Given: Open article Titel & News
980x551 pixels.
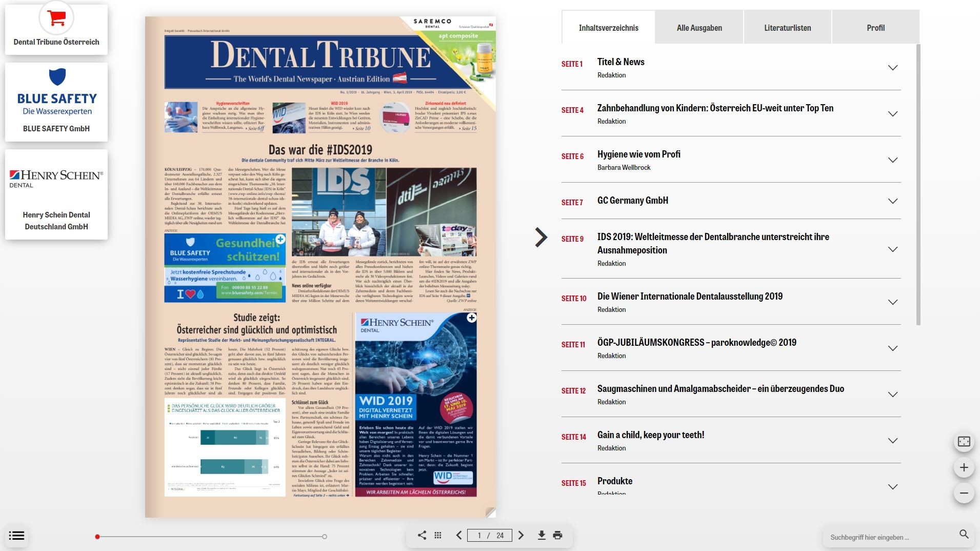Looking at the screenshot, I should 621,62.
